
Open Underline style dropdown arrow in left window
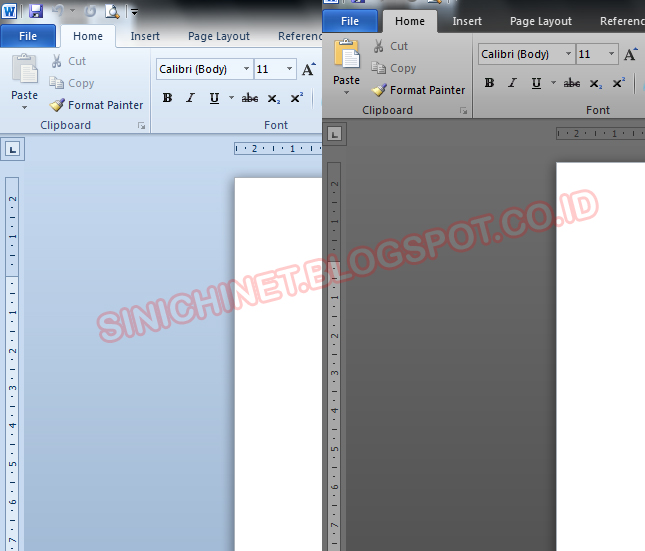(231, 98)
